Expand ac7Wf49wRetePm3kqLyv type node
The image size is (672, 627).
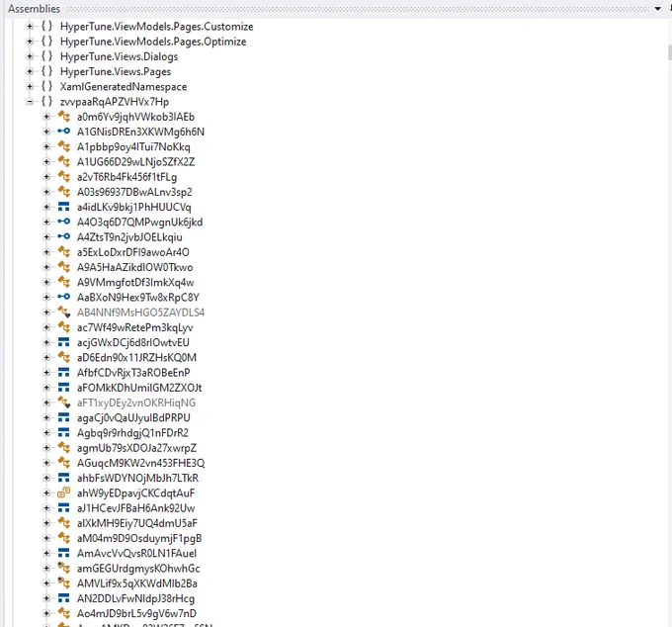click(x=46, y=327)
